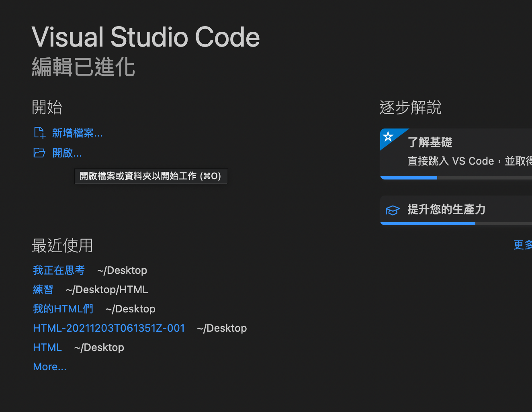
Task: Open recent folder named HTML
Action: [x=47, y=347]
